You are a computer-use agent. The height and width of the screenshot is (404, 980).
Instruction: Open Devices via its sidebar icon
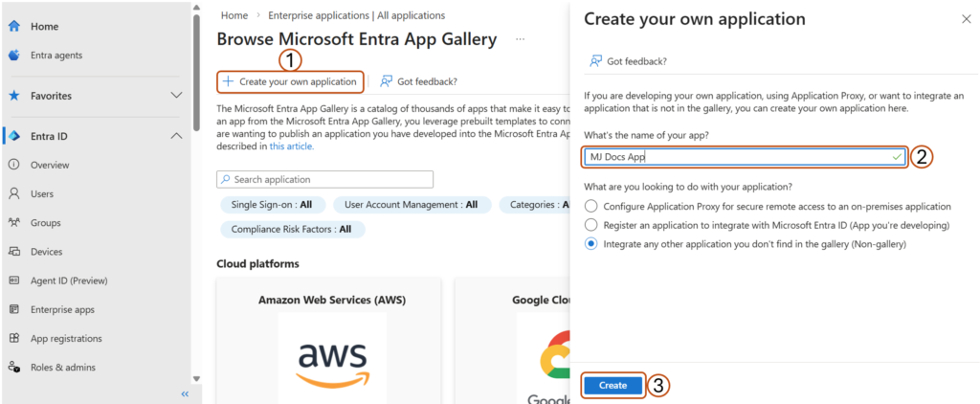pyautogui.click(x=14, y=252)
